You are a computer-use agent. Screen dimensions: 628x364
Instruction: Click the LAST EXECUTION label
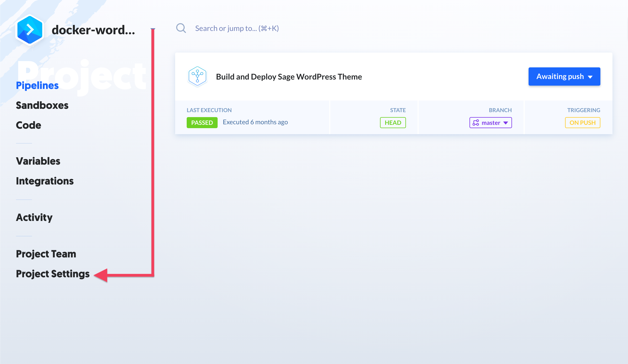point(209,110)
